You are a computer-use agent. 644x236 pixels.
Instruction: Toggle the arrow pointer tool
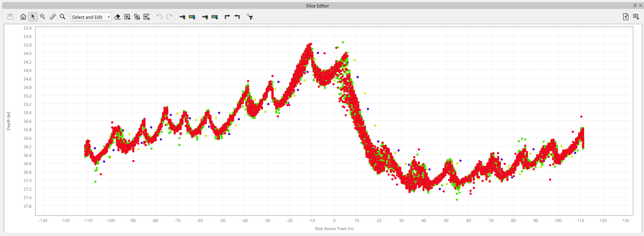33,17
